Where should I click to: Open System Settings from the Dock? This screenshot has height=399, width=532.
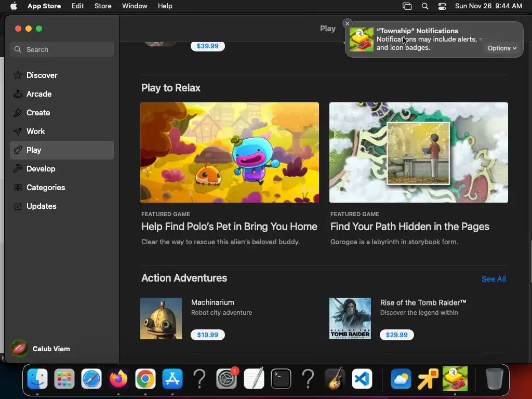click(x=227, y=379)
